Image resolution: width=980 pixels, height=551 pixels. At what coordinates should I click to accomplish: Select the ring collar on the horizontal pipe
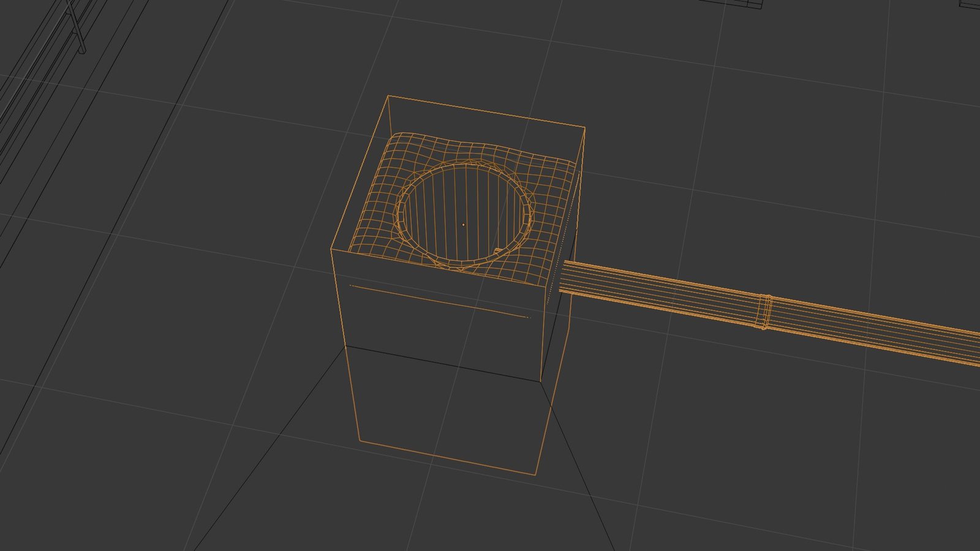pyautogui.click(x=765, y=312)
